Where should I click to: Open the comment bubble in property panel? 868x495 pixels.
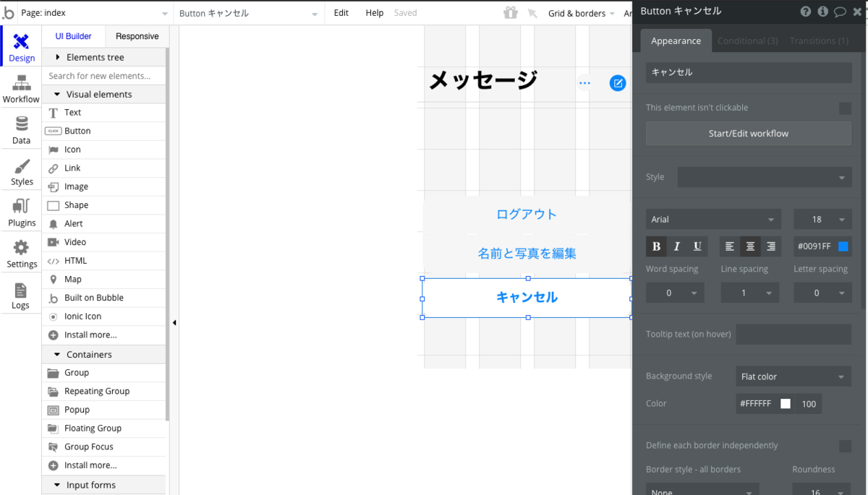pyautogui.click(x=840, y=11)
